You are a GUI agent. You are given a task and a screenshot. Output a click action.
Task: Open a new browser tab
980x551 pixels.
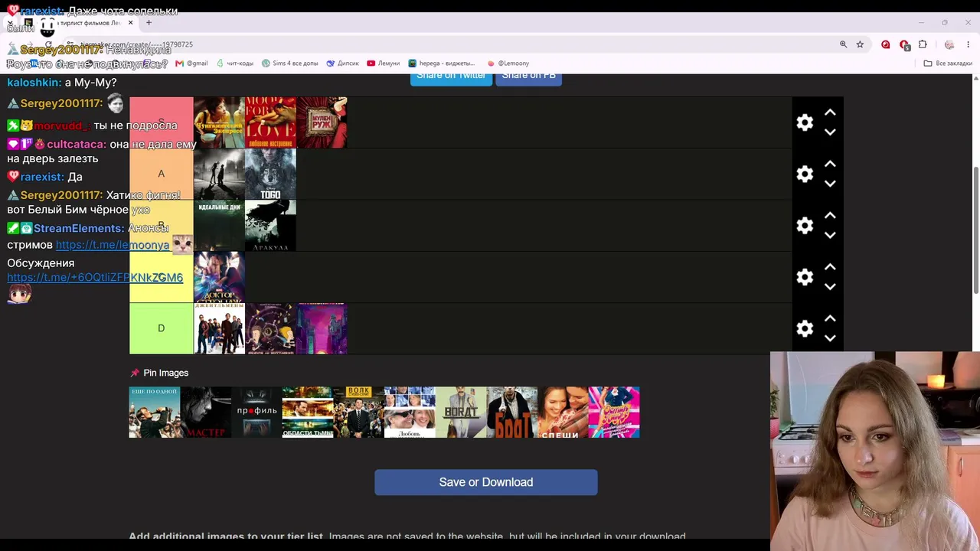coord(149,23)
